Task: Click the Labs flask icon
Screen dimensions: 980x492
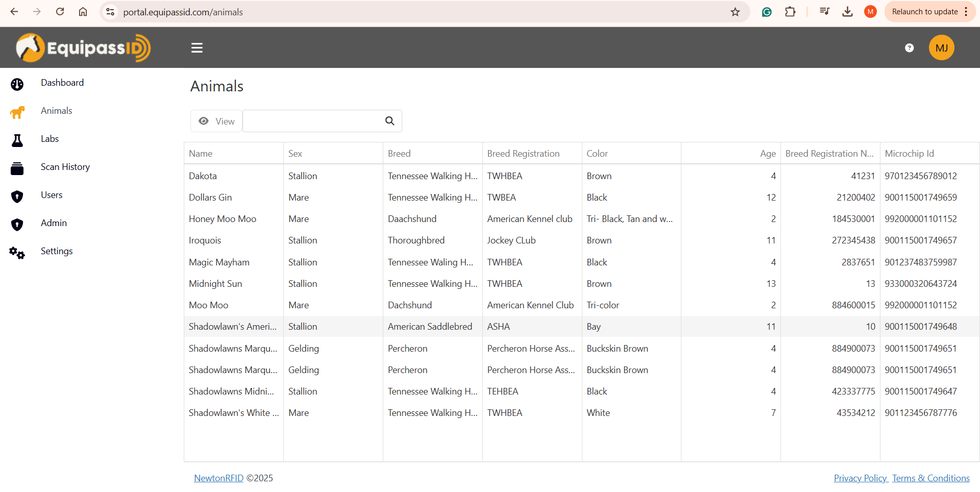Action: [17, 140]
